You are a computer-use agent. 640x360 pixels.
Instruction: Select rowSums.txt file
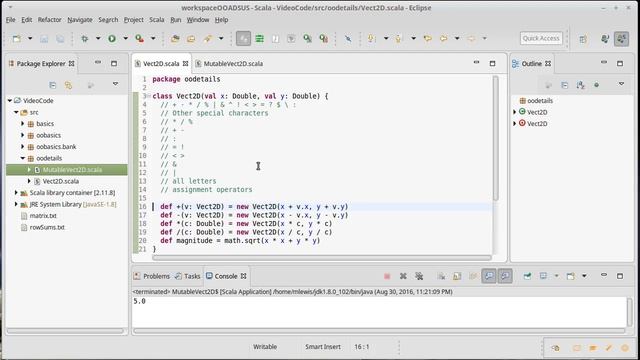click(x=47, y=227)
